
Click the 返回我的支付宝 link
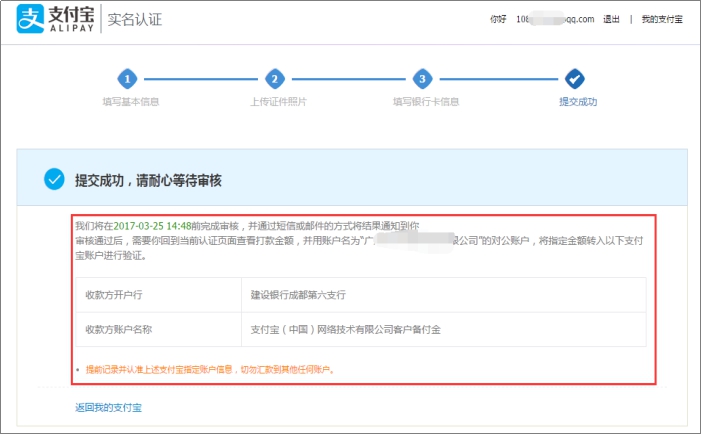coord(108,408)
